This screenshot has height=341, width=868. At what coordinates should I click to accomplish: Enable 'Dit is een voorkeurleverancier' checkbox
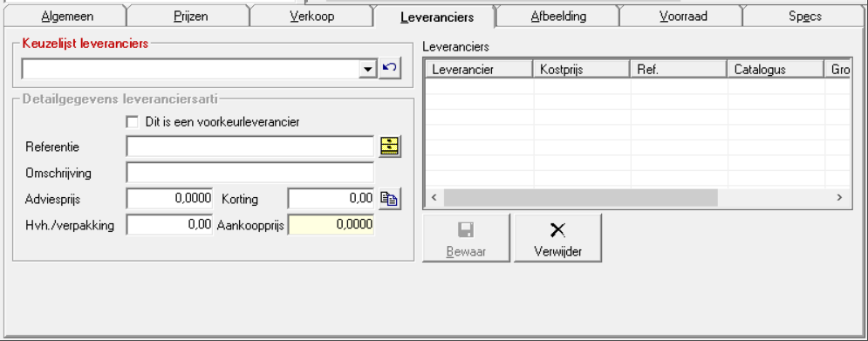(x=133, y=122)
